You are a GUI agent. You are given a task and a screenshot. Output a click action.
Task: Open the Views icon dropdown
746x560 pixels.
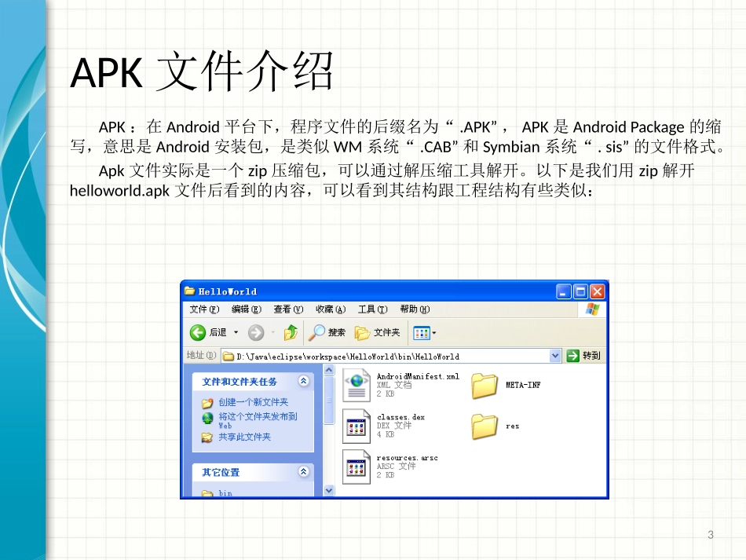pos(424,333)
